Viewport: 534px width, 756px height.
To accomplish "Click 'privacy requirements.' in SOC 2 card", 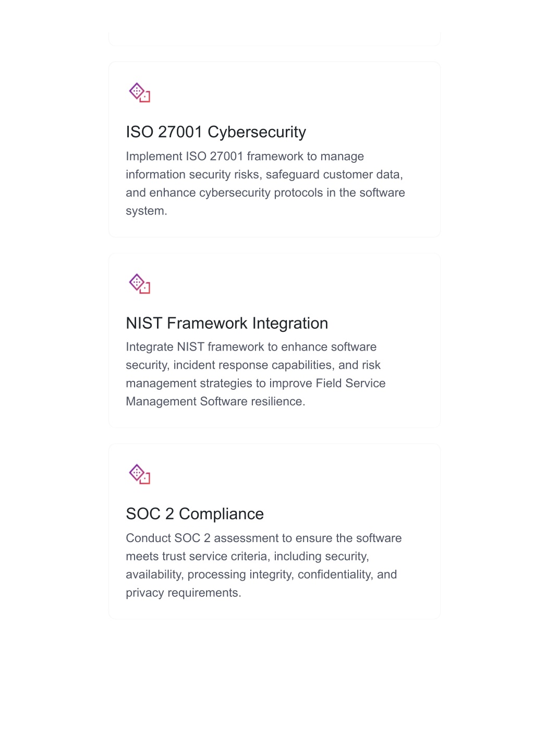I will 184,593.
